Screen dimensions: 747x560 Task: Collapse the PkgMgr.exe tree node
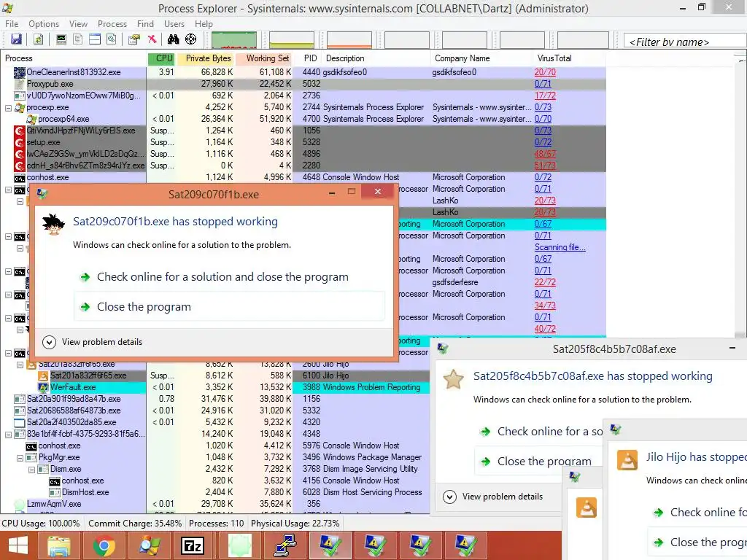tap(20, 458)
